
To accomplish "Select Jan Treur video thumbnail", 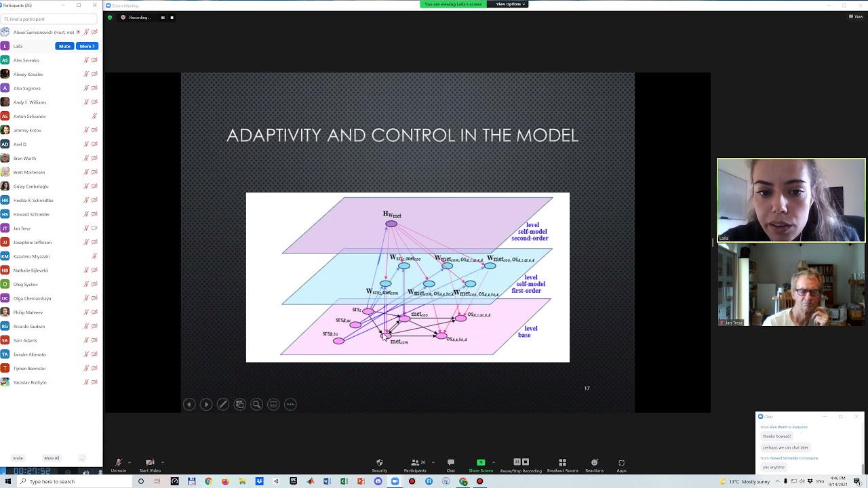I will 791,285.
